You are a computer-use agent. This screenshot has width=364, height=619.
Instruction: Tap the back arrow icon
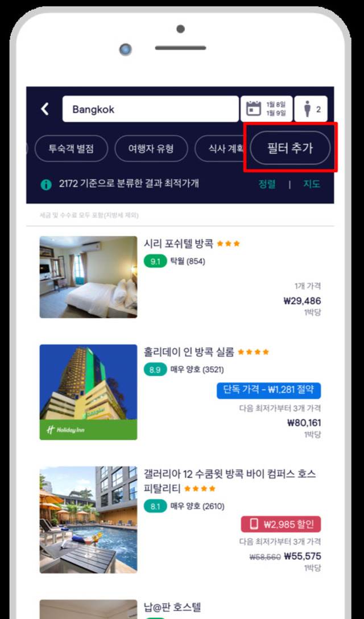[x=45, y=109]
